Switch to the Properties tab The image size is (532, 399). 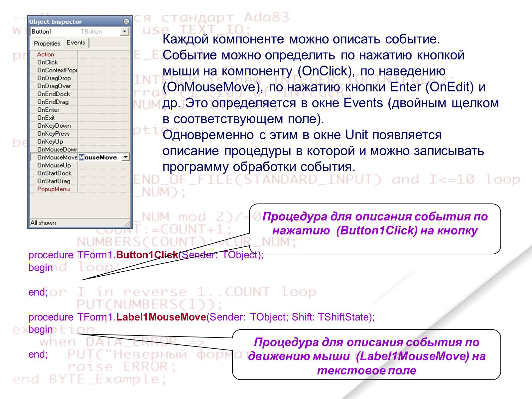point(47,43)
